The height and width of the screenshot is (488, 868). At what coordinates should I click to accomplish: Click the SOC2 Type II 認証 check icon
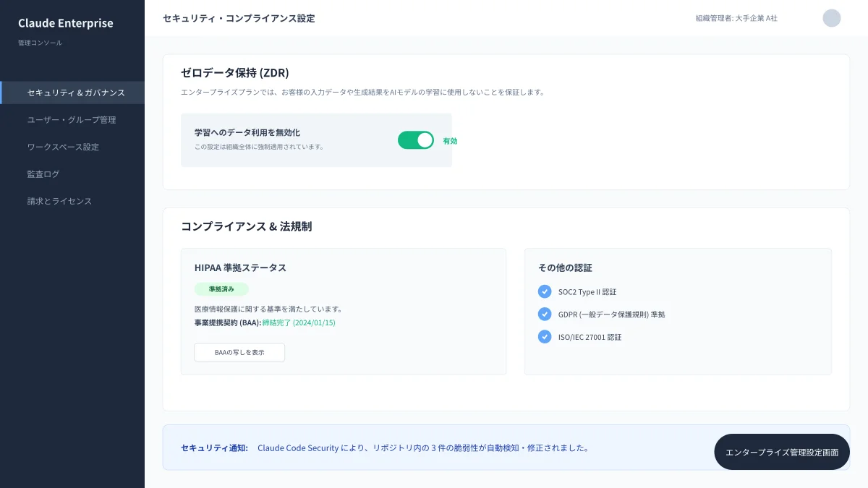pos(545,291)
